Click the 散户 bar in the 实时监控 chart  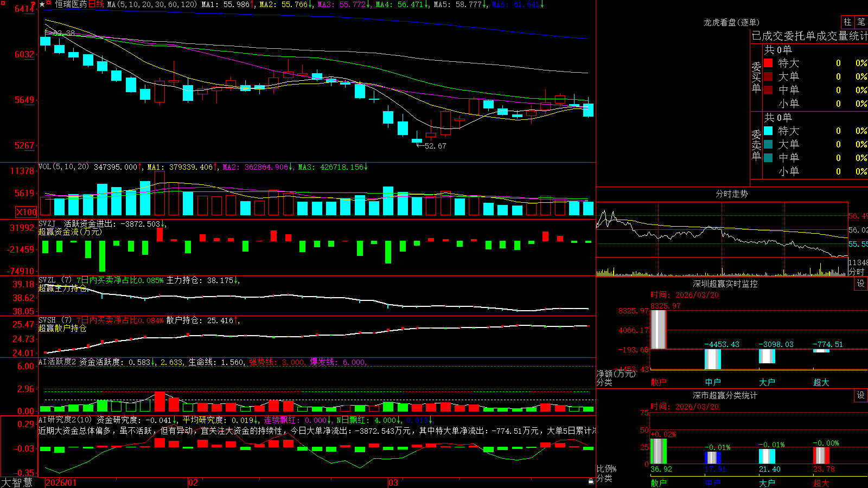[659, 330]
